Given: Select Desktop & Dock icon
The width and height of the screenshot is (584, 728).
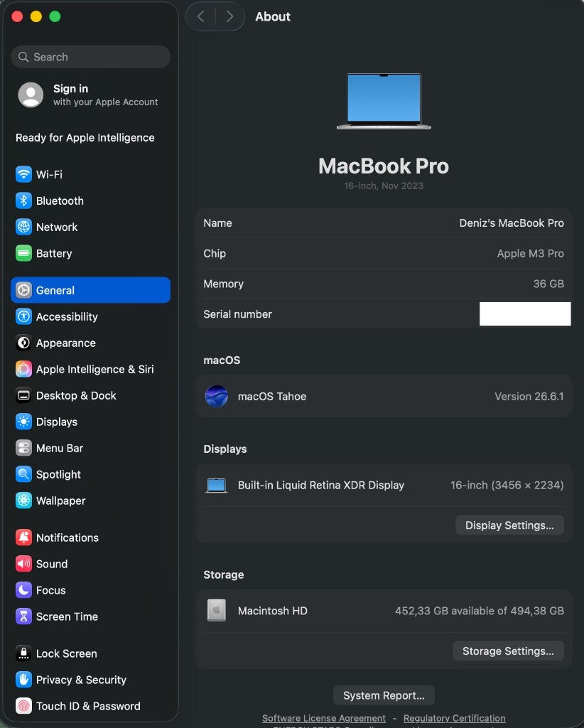Looking at the screenshot, I should tap(23, 395).
